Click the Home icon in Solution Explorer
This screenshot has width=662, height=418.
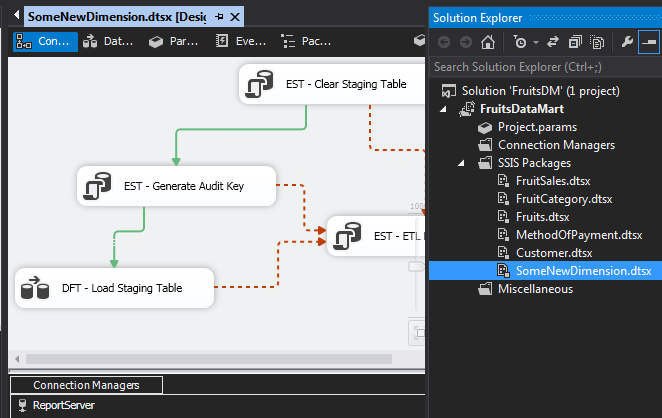coord(487,42)
